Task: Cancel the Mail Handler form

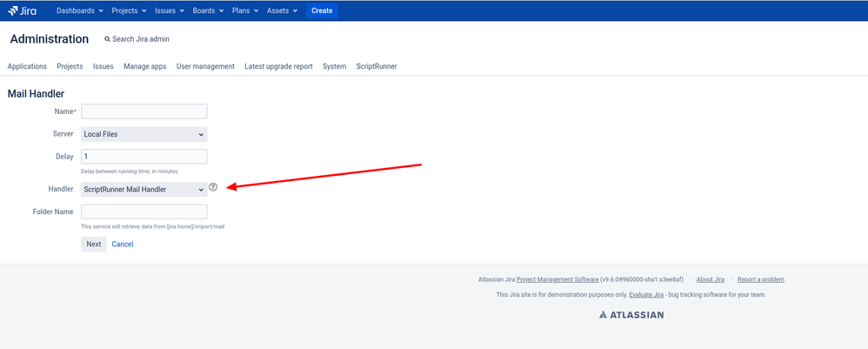Action: click(x=123, y=245)
